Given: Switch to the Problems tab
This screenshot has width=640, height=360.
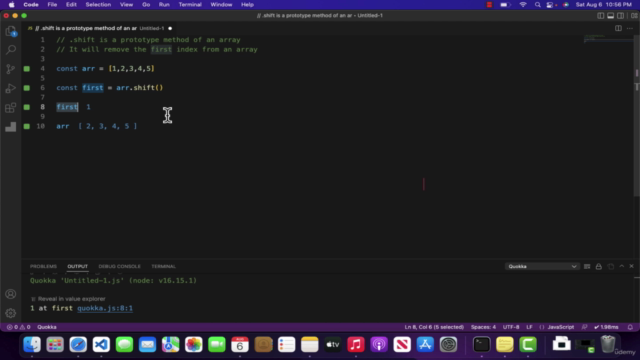Looking at the screenshot, I should (x=43, y=266).
